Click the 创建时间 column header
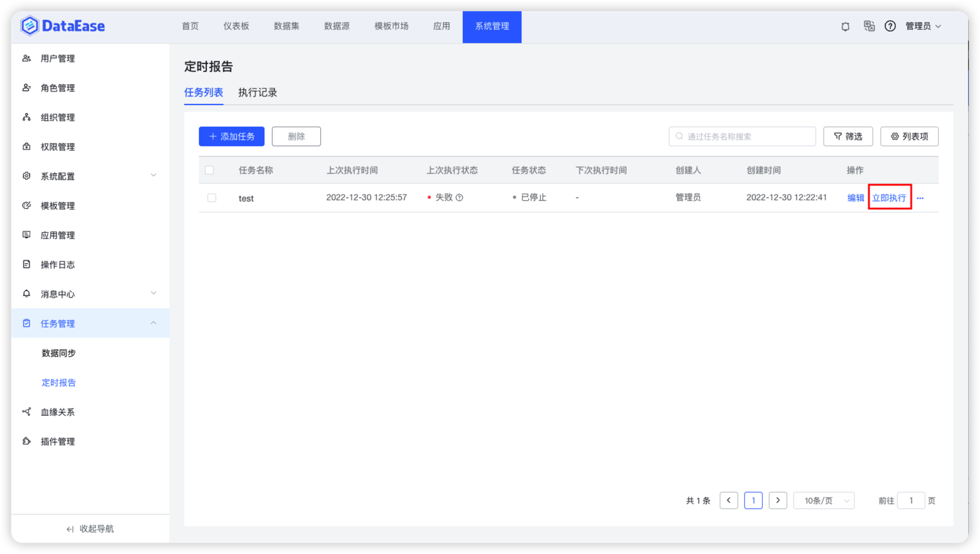The height and width of the screenshot is (554, 980). click(764, 170)
